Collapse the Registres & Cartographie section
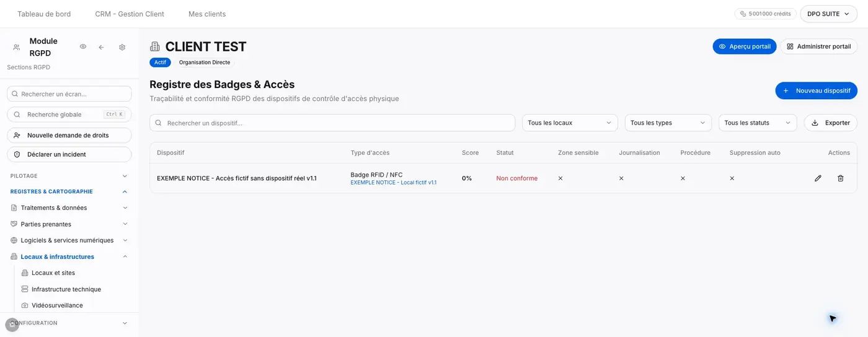868x337 pixels. (69, 191)
